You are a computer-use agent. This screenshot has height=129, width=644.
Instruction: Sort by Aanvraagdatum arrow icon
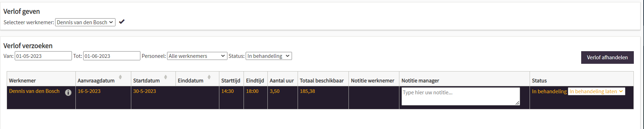[x=120, y=77]
